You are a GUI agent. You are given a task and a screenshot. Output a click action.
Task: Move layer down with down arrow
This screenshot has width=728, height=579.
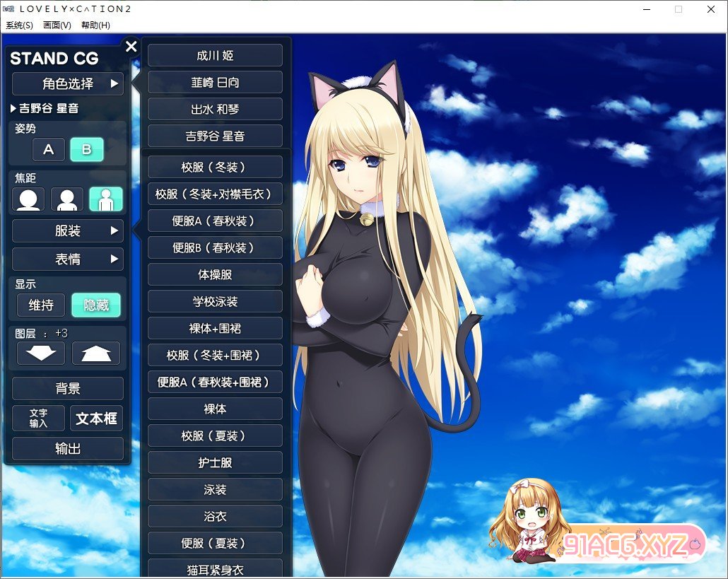click(x=40, y=353)
